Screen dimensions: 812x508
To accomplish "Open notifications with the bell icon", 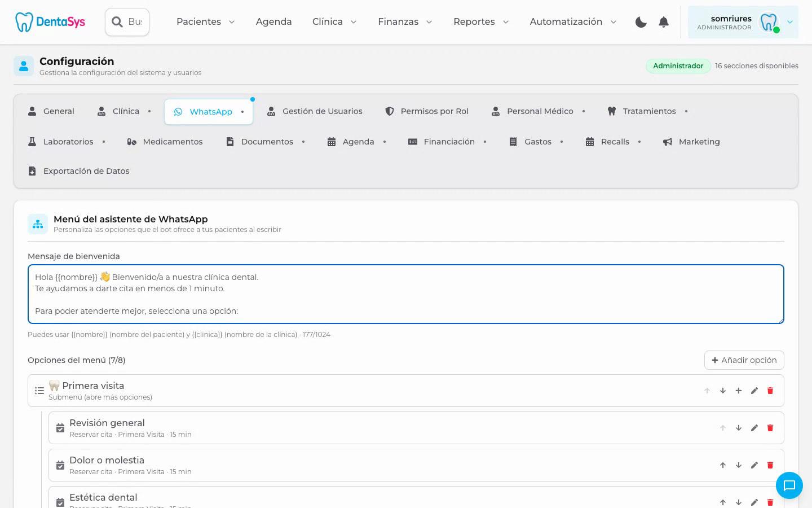I will 664,22.
